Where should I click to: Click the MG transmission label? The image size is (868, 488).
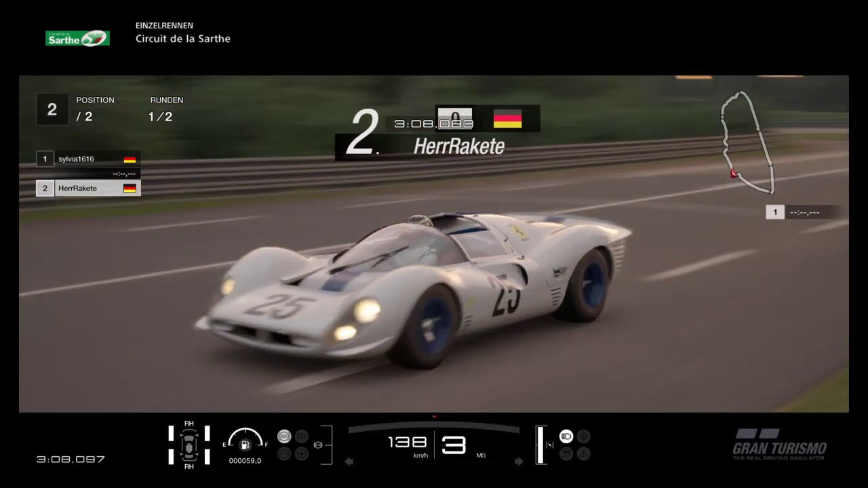[481, 455]
